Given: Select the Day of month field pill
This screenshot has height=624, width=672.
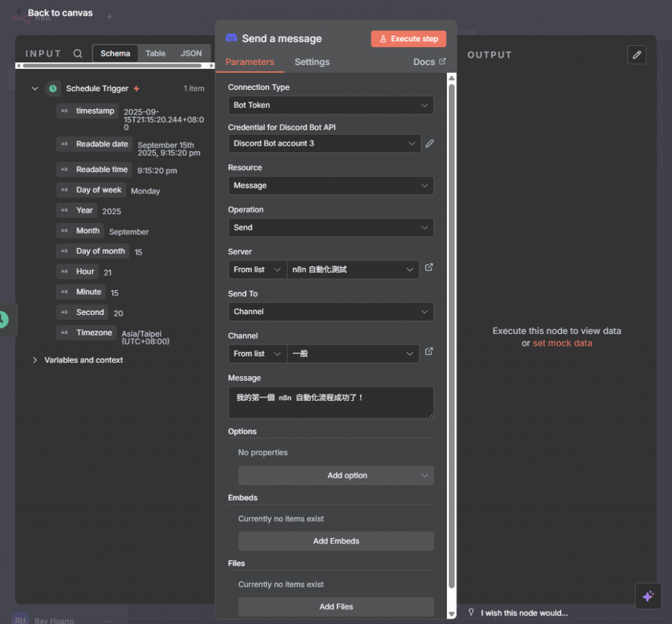Looking at the screenshot, I should (93, 251).
